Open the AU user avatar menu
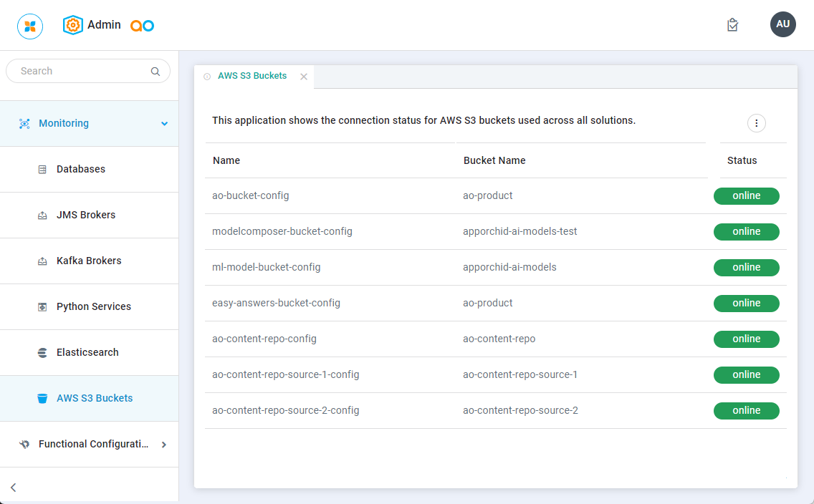The width and height of the screenshot is (814, 504). click(782, 24)
